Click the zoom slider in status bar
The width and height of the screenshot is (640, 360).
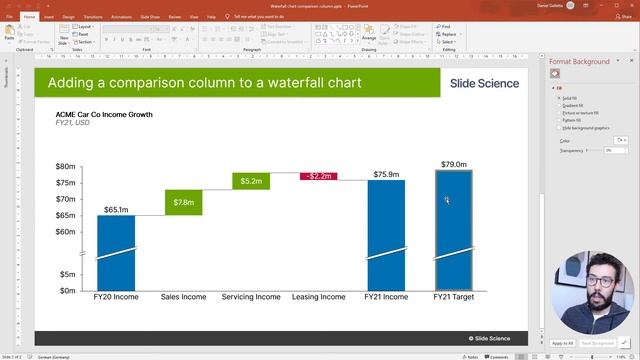[x=592, y=357]
